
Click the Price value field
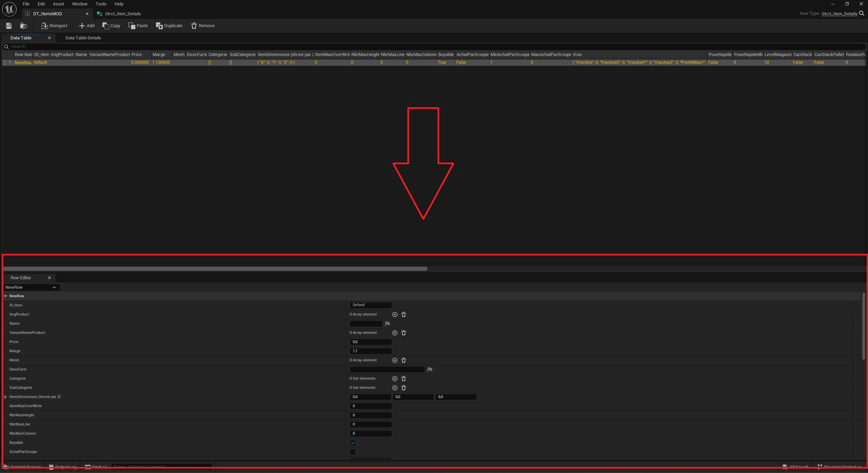(371, 342)
